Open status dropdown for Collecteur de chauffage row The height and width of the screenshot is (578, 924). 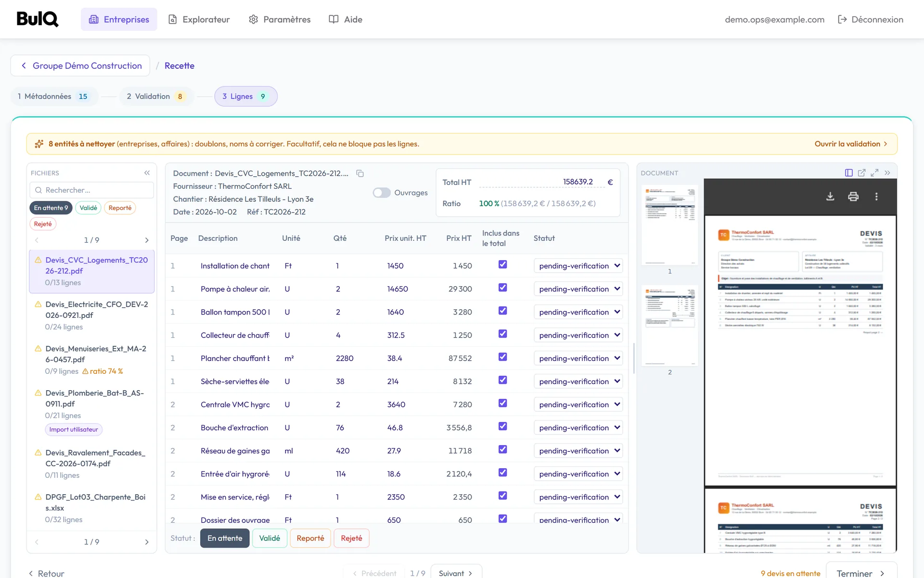578,335
